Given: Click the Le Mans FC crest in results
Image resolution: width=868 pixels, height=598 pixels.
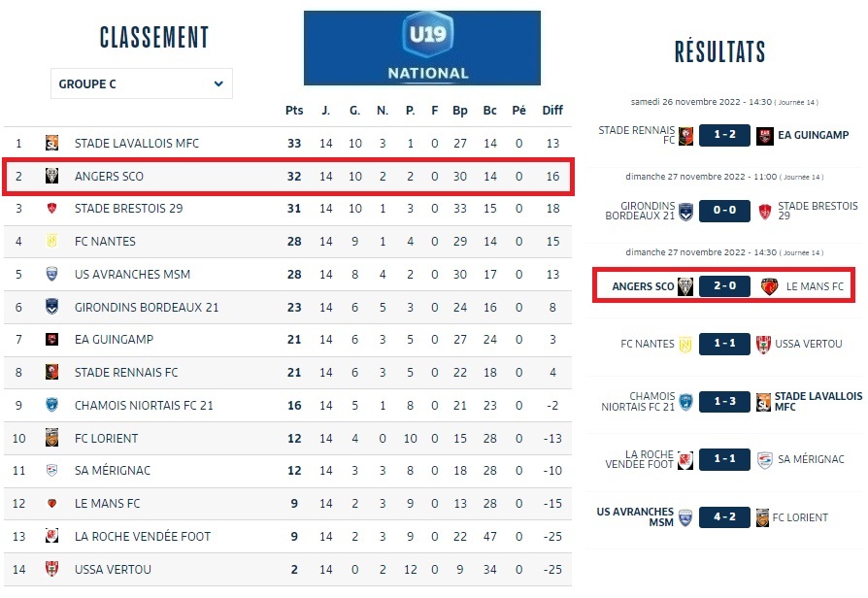Looking at the screenshot, I should pos(769,286).
